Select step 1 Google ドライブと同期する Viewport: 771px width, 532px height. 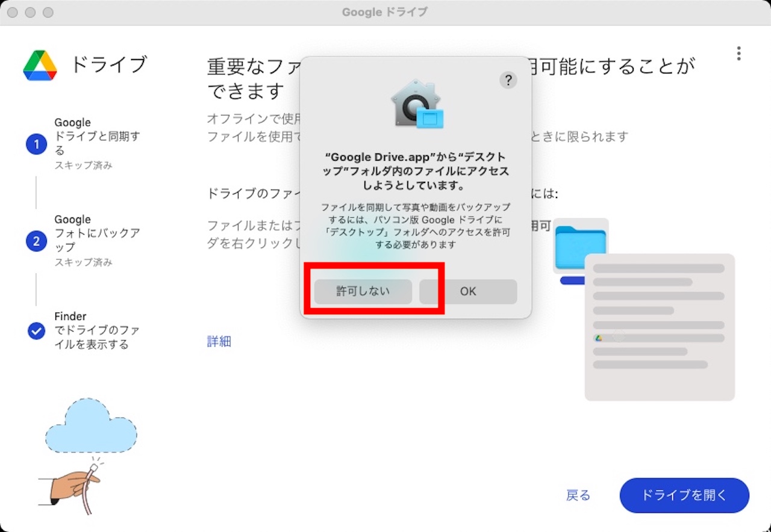click(84, 143)
